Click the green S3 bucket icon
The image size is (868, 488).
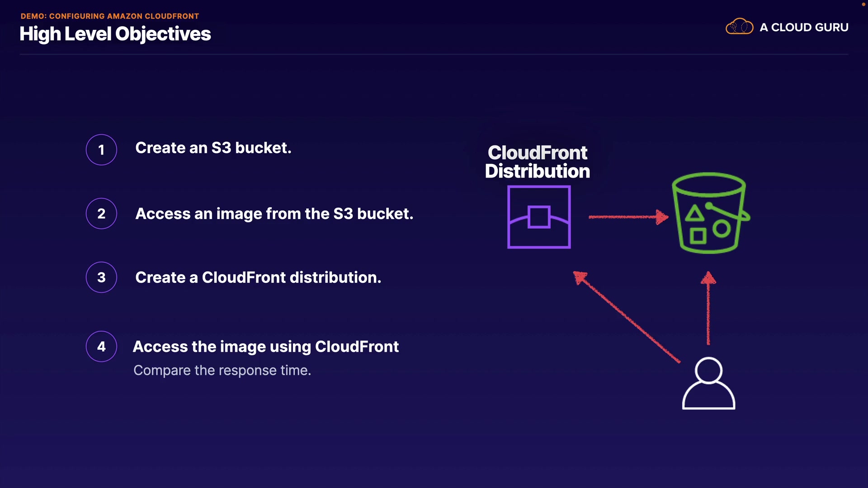709,213
